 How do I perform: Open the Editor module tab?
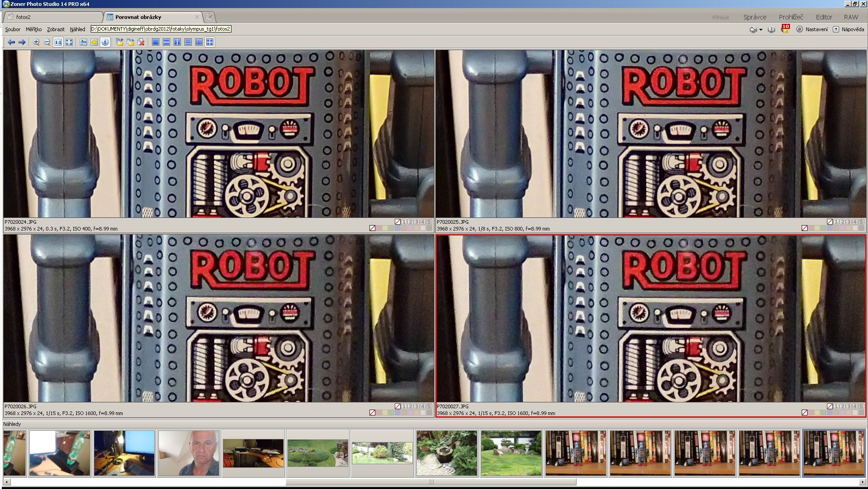pos(824,17)
